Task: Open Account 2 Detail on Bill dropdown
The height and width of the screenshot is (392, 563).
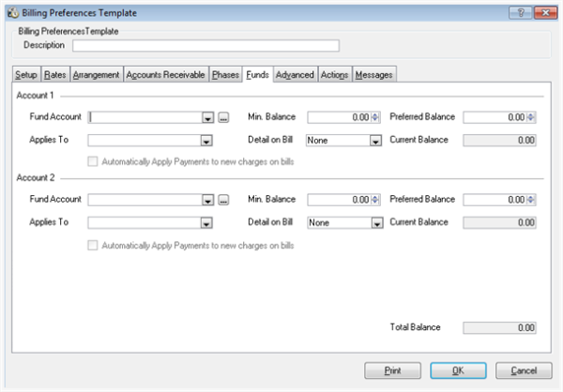Action: pyautogui.click(x=377, y=223)
